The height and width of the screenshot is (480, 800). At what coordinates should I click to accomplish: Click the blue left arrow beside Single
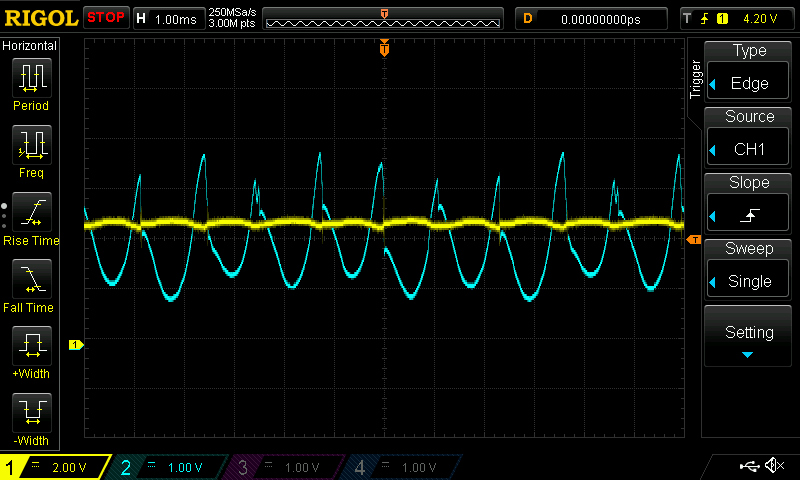pyautogui.click(x=713, y=282)
